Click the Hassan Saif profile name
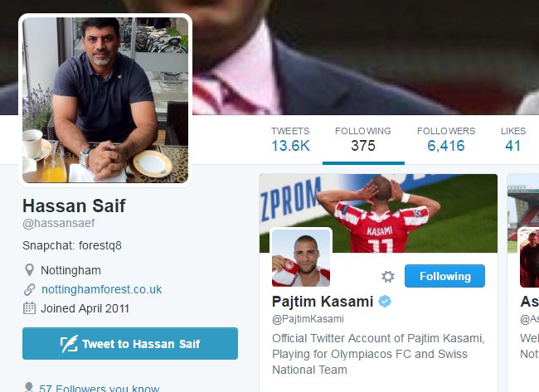This screenshot has width=539, height=392. tap(74, 206)
